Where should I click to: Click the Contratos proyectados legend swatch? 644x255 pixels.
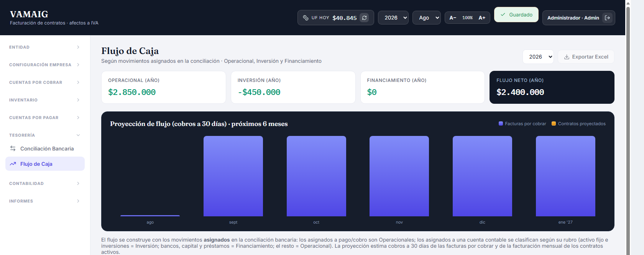554,124
